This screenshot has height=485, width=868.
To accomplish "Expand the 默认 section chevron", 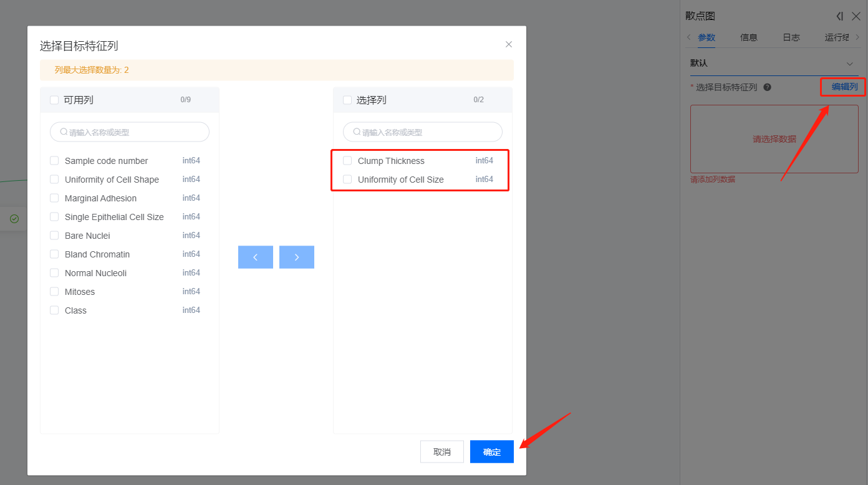I will [850, 64].
